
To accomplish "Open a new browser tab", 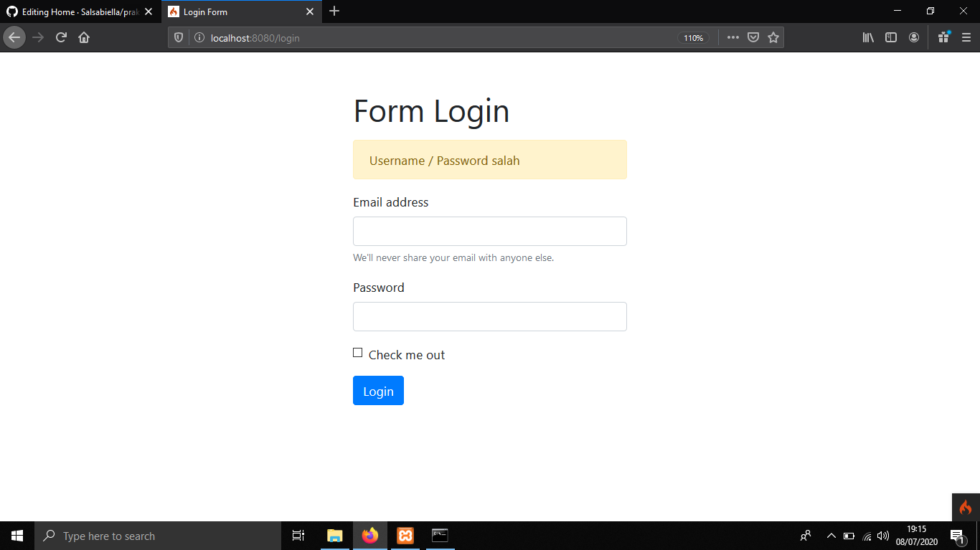I will pos(334,11).
